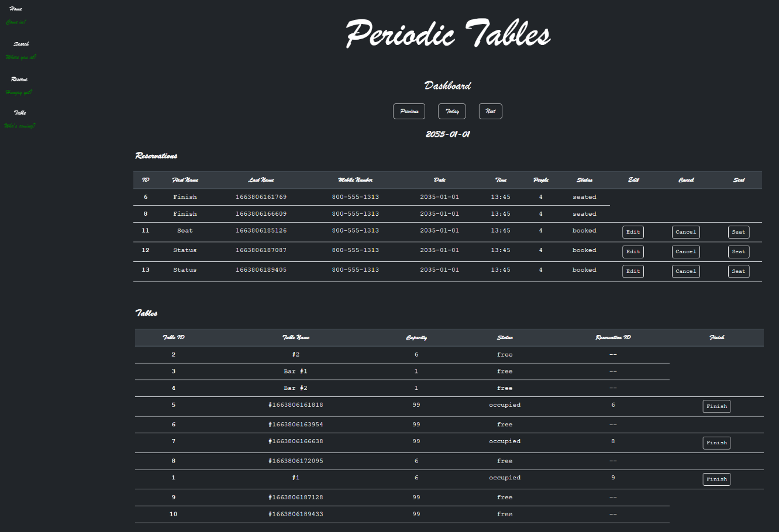This screenshot has height=532, width=779.
Task: Edit reservation 13
Action: tap(633, 271)
